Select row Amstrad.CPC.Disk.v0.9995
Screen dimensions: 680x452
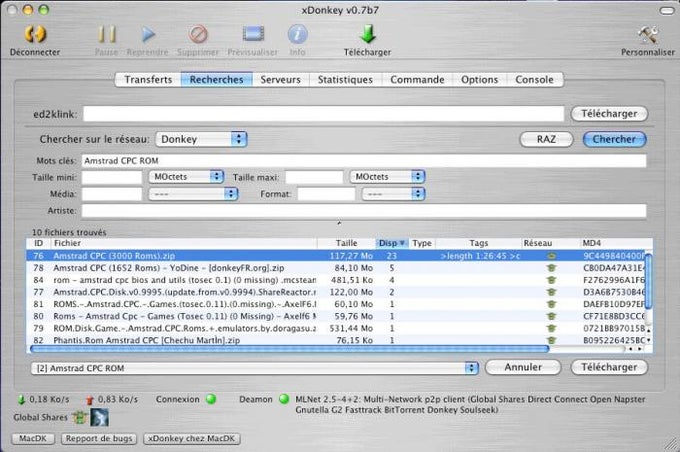[x=336, y=292]
